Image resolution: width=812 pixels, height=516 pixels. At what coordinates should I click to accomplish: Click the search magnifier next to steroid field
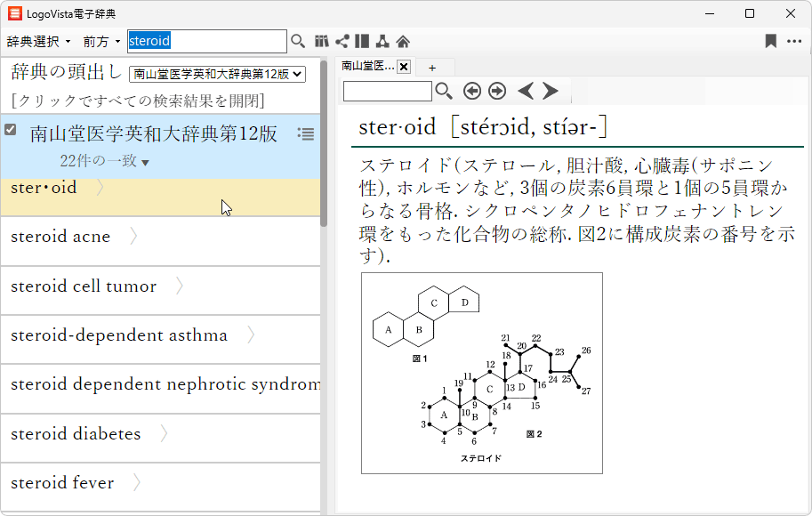tap(298, 41)
